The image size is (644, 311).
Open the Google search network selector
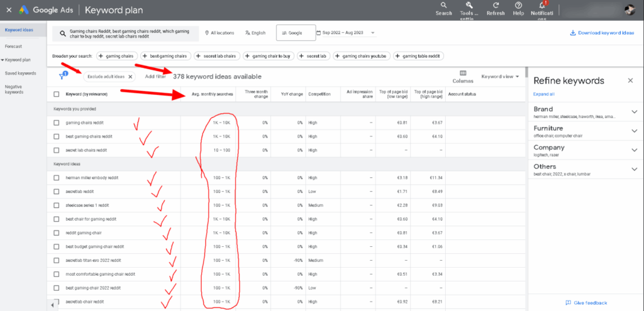point(296,33)
